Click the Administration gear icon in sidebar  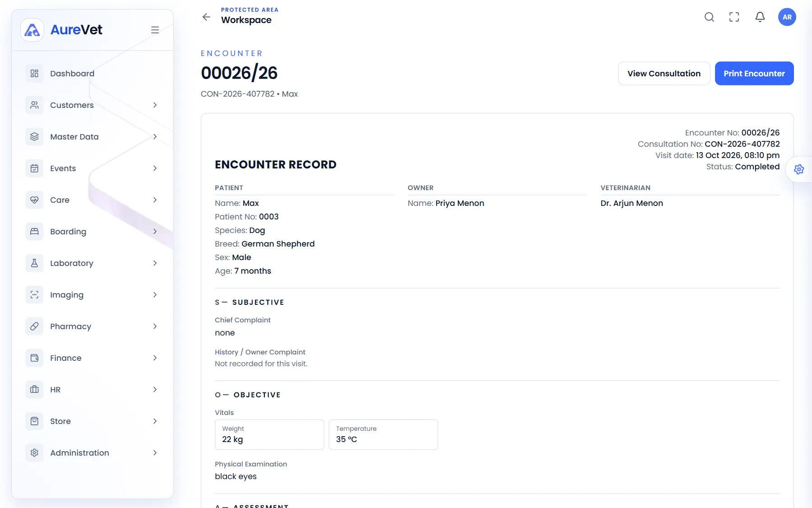pos(34,453)
